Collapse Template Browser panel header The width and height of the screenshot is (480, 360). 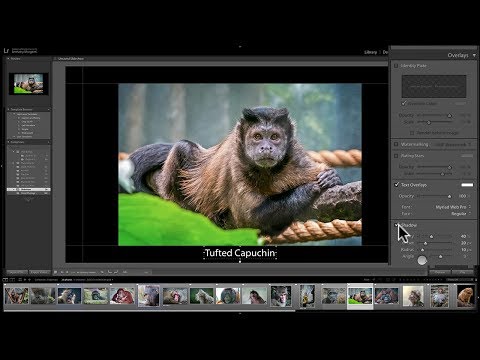(x=28, y=109)
